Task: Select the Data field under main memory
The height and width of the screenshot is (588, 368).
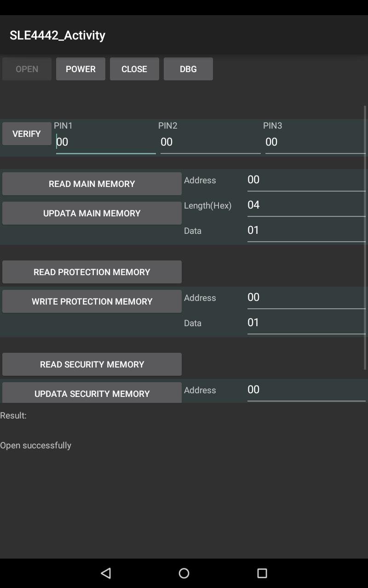Action: 305,230
